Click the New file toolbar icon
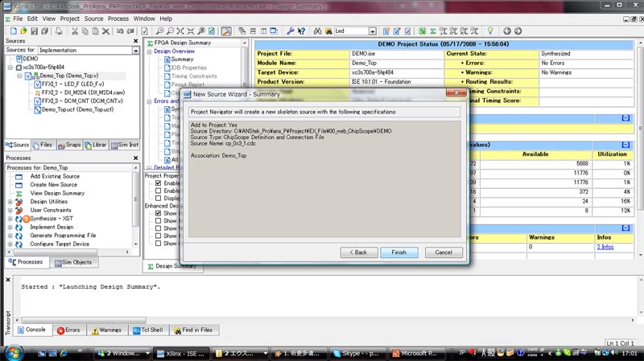This screenshot has width=644, height=361. point(13,31)
